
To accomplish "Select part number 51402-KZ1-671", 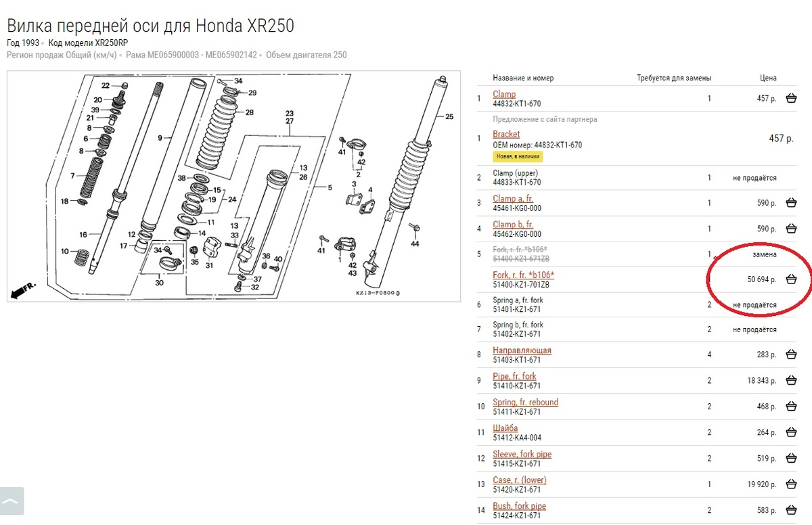I will pyautogui.click(x=517, y=334).
